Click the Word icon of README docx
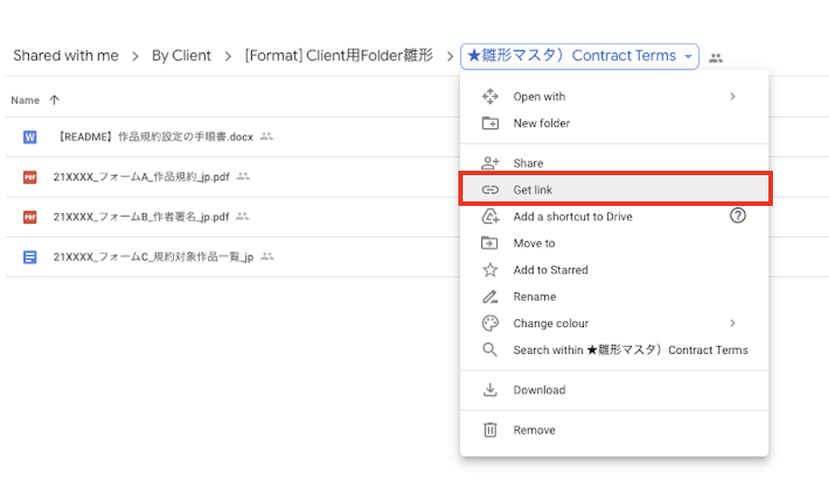Viewport: 829px width, 504px height. tap(30, 137)
